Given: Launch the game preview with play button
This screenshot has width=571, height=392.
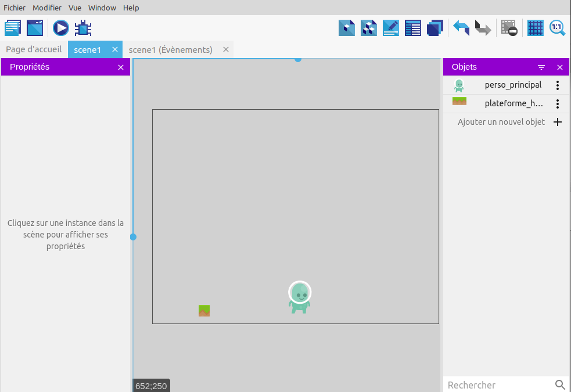Looking at the screenshot, I should click(x=61, y=28).
